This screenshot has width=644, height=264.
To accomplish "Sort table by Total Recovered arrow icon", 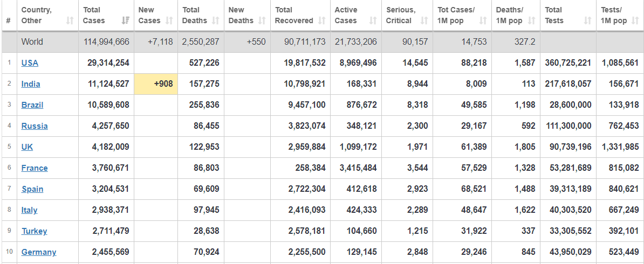I will [321, 21].
